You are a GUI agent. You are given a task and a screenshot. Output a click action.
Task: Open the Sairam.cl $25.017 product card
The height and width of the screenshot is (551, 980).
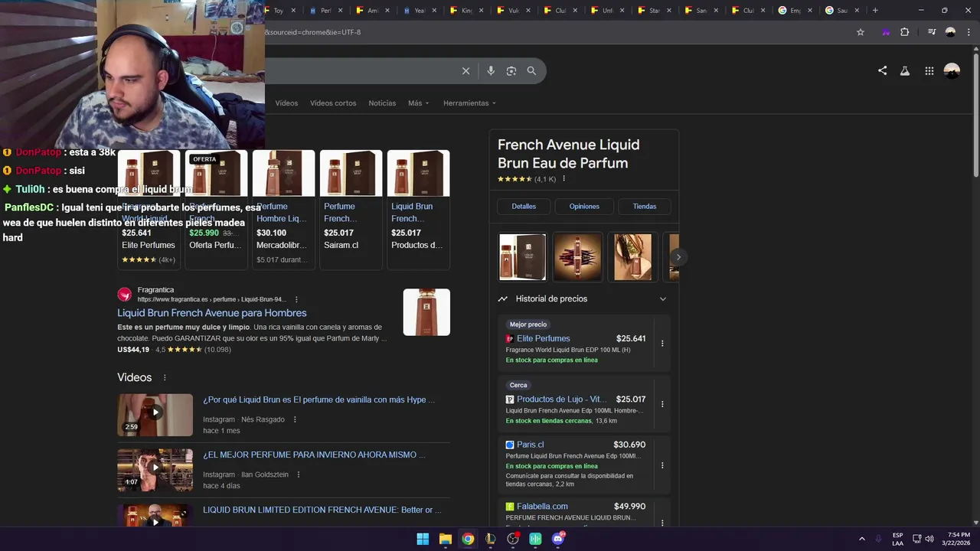pos(351,209)
